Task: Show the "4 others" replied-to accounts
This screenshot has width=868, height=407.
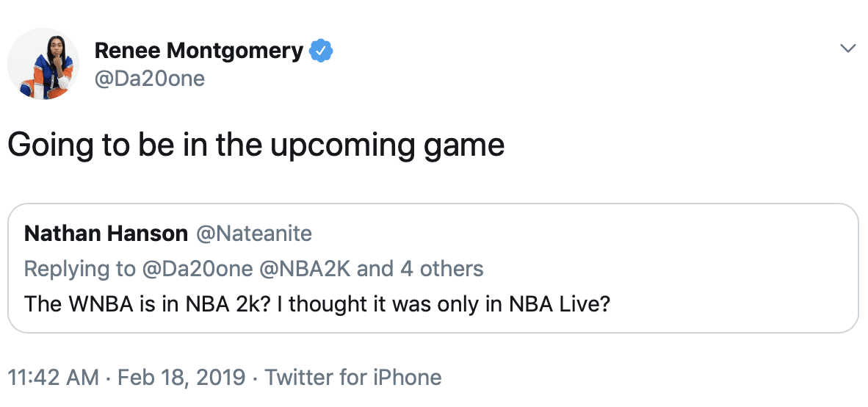Action: point(441,269)
